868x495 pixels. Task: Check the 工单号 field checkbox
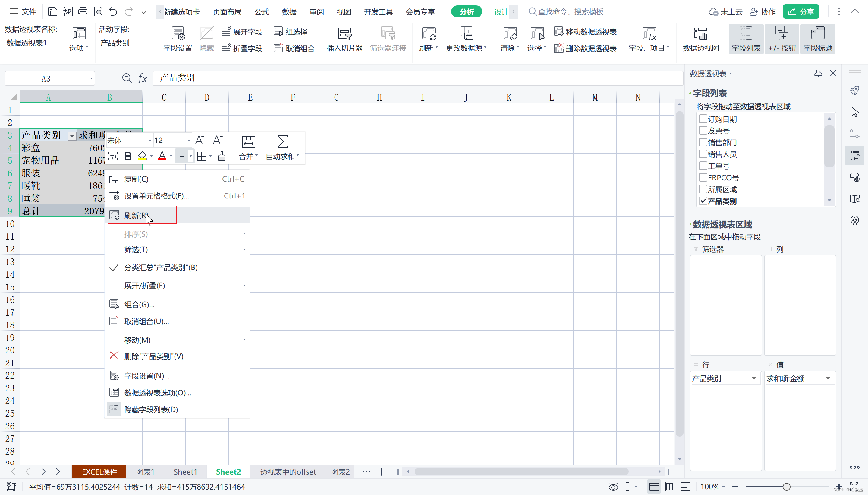(x=703, y=166)
